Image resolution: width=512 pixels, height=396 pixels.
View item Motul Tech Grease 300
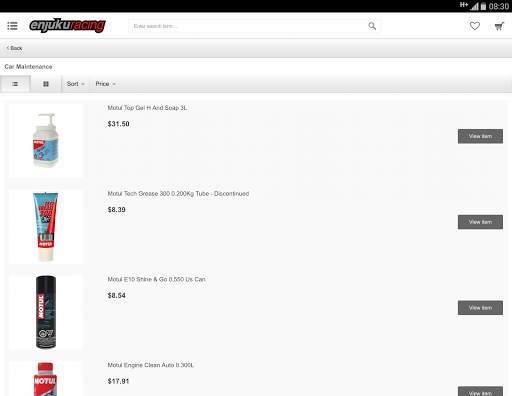pos(480,222)
